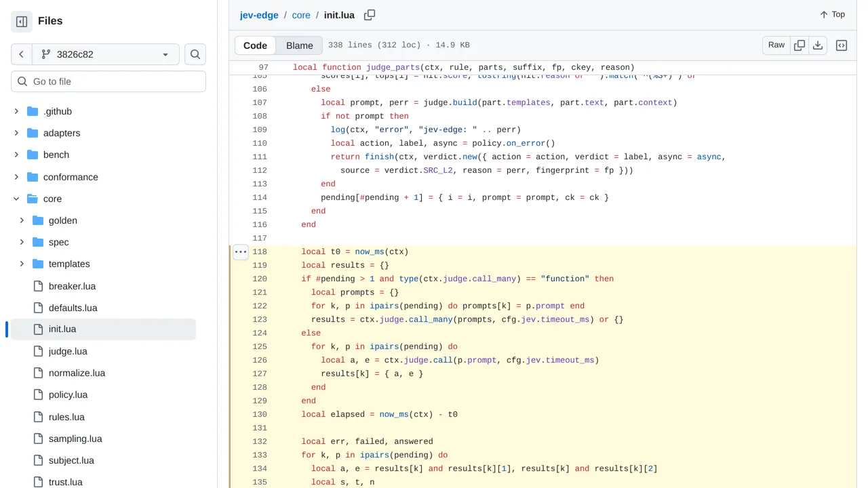This screenshot has height=488, width=868.
Task: Open the symbols panel icon
Action: 842,45
